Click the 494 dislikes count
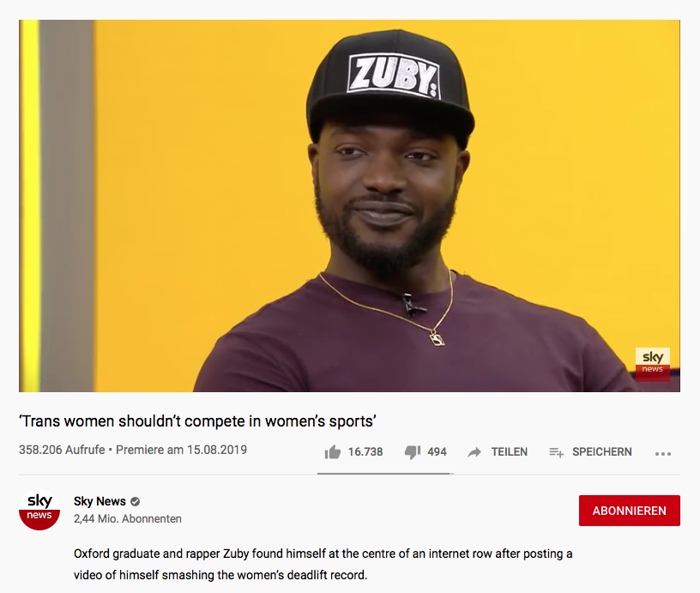Image resolution: width=700 pixels, height=593 pixels. click(437, 452)
